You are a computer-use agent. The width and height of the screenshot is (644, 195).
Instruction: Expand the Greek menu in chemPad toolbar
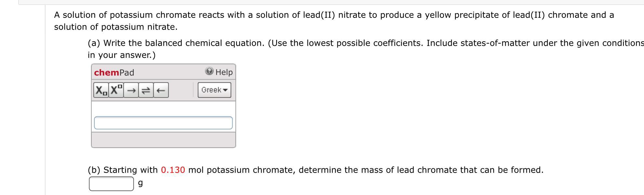point(214,90)
